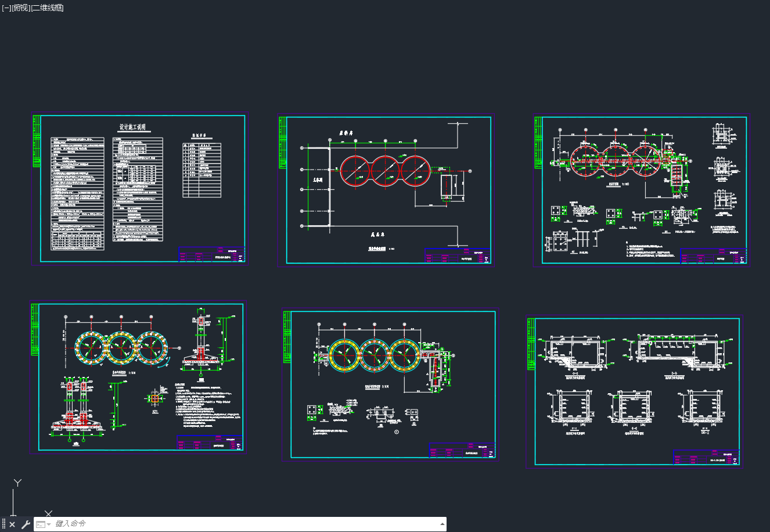Image resolution: width=770 pixels, height=532 pixels.
Task: Click the 成品库 label in plan drawing
Action: coord(379,235)
